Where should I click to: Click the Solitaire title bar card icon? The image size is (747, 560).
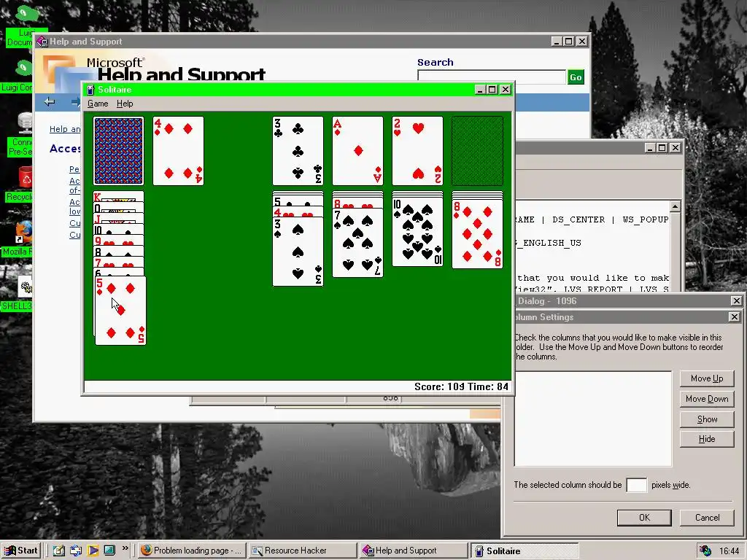pyautogui.click(x=90, y=90)
